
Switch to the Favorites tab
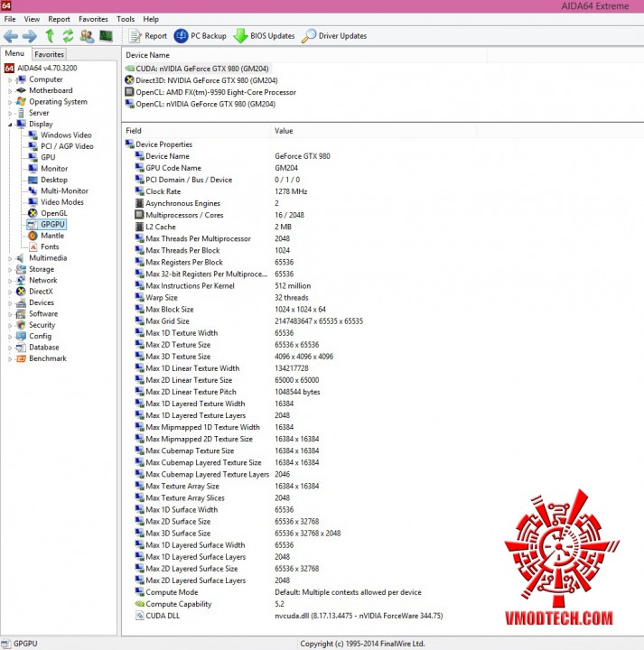click(49, 54)
